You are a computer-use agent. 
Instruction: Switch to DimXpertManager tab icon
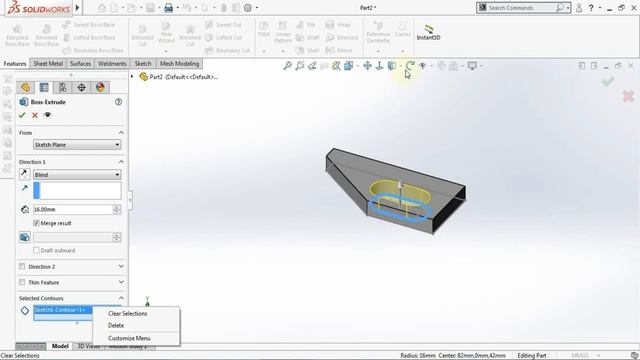(81, 87)
